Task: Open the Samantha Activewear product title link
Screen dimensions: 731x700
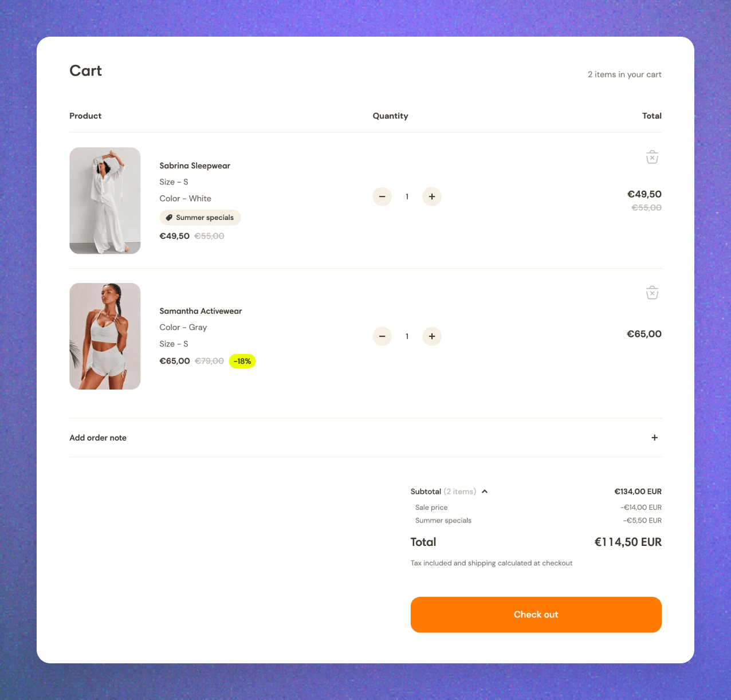Action: (201, 311)
